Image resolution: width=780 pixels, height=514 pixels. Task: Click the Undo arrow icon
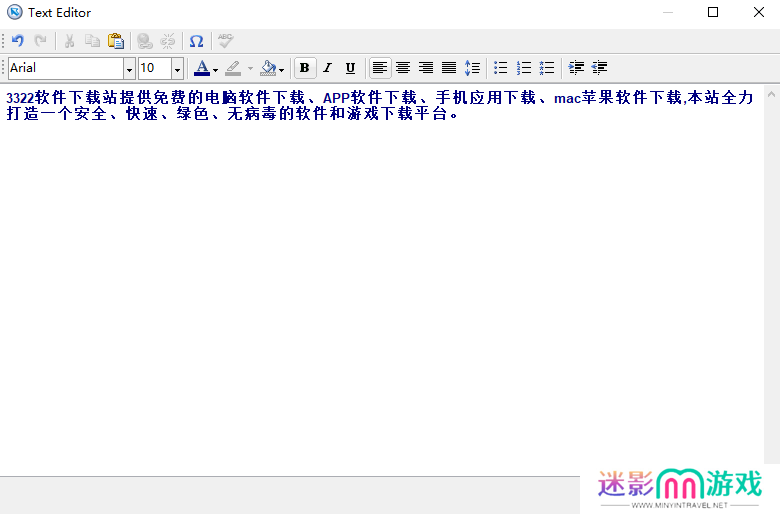(18, 41)
